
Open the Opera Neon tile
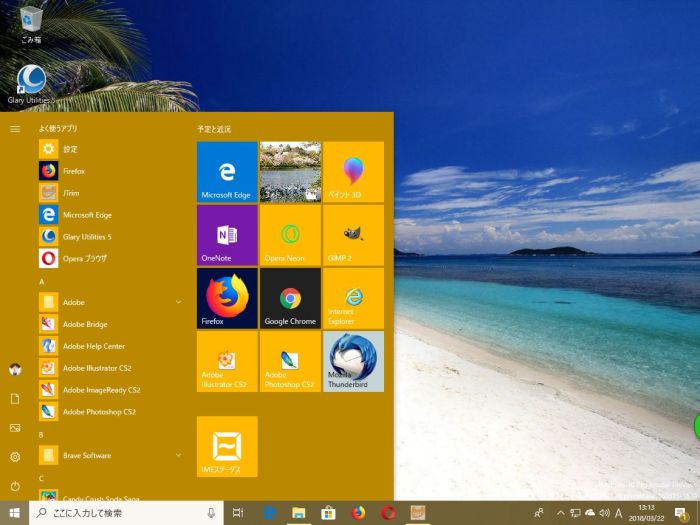coord(290,234)
